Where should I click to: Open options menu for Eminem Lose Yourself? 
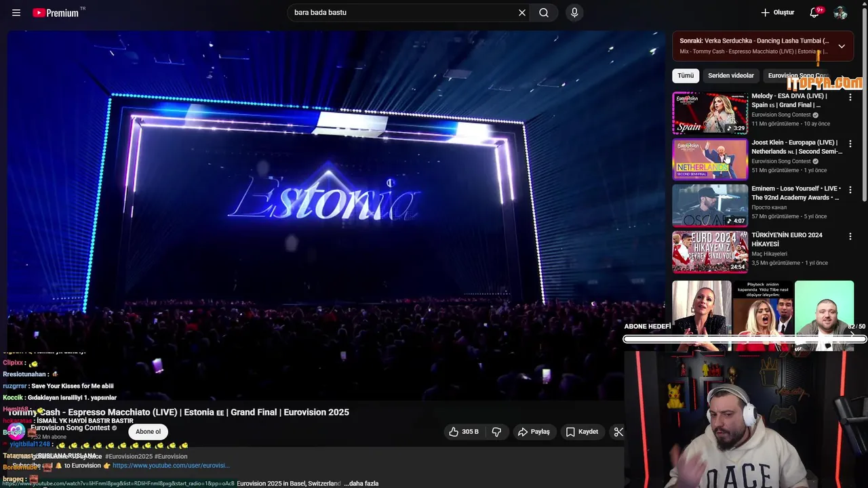[x=850, y=190]
